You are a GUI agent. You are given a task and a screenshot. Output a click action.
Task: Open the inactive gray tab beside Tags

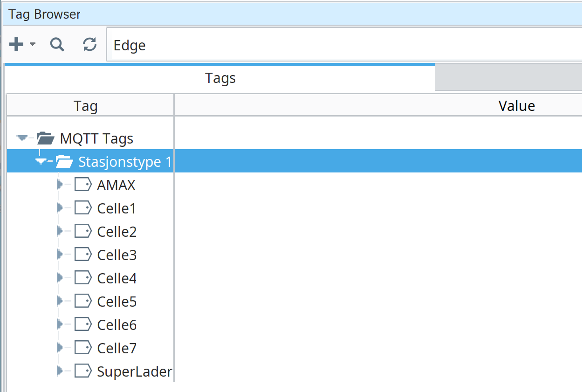click(x=508, y=78)
